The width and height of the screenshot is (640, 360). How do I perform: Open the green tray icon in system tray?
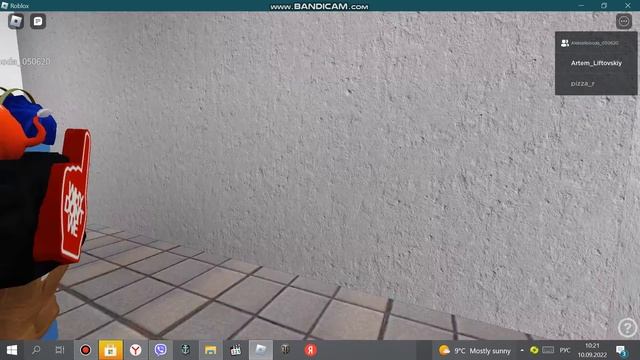[534, 350]
